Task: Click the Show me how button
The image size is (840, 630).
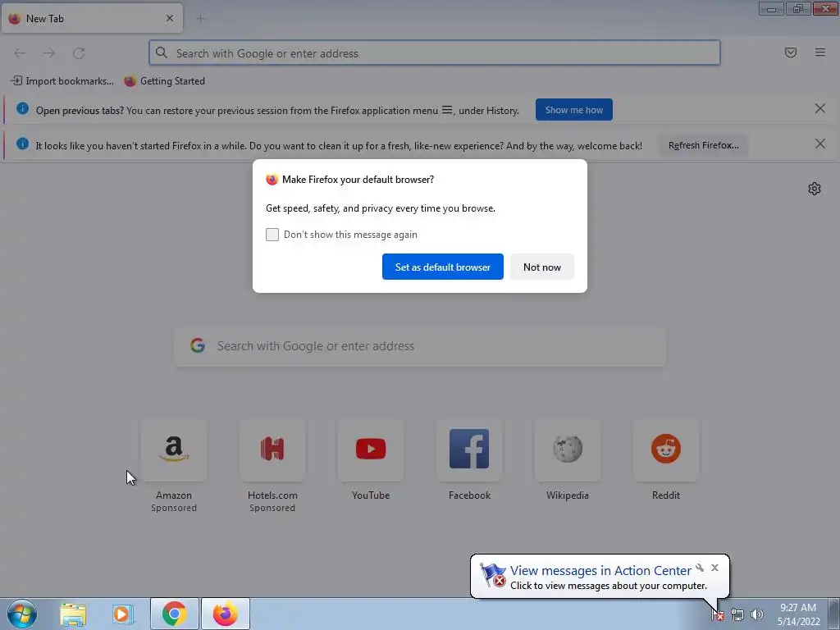Action: coord(573,110)
